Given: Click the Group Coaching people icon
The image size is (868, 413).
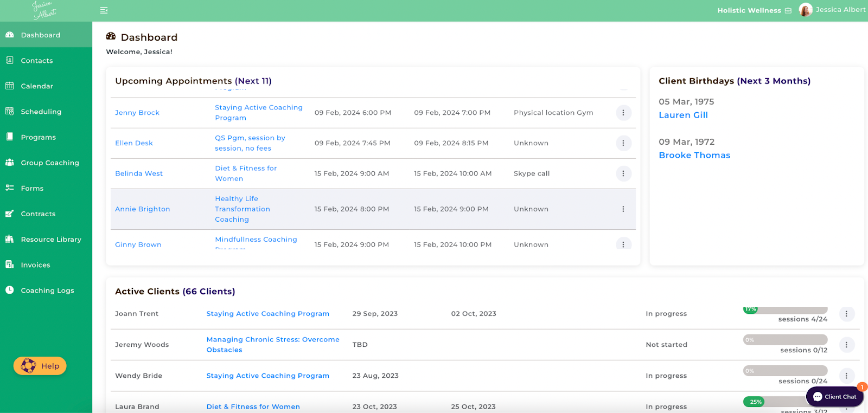Looking at the screenshot, I should pyautogui.click(x=9, y=162).
